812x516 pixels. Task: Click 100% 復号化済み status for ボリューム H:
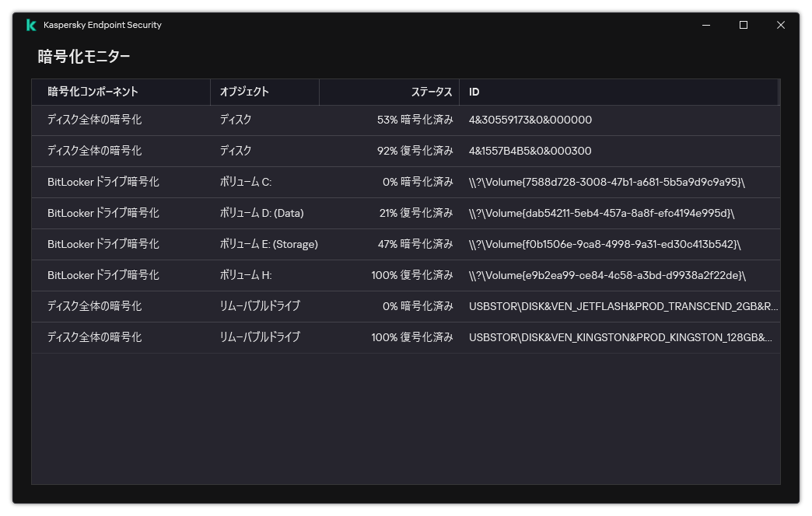pos(412,275)
